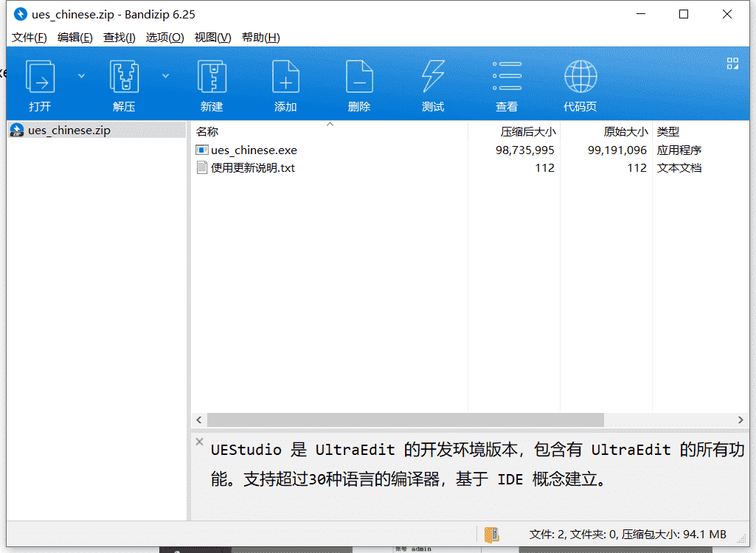Image resolution: width=756 pixels, height=553 pixels.
Task: Click the View (查看) list icon
Action: point(507,76)
